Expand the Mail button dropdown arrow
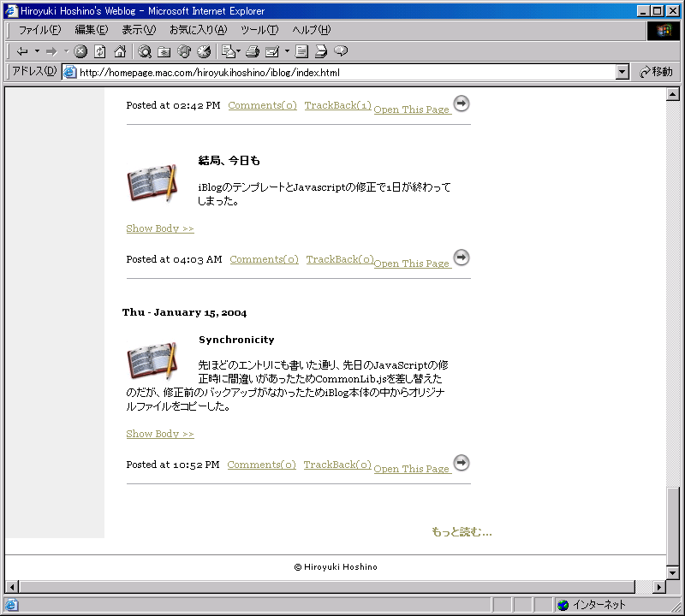685x616 pixels. click(239, 51)
